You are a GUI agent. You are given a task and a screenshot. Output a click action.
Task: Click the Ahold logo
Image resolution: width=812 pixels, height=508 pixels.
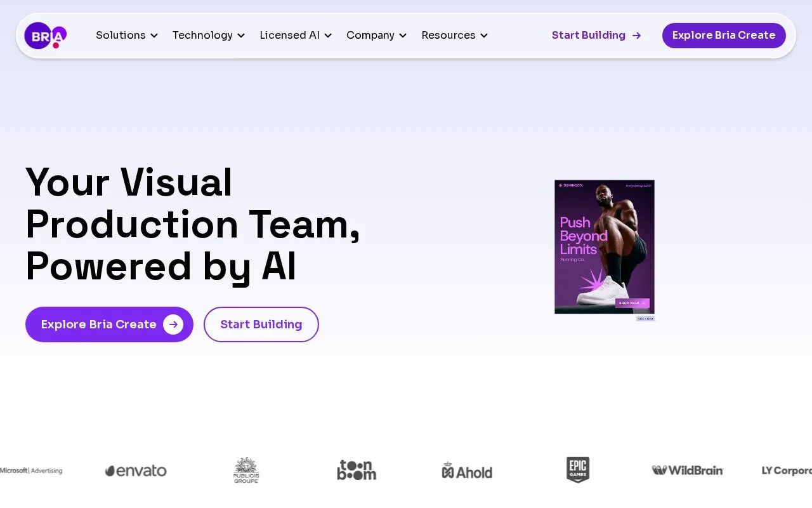tap(467, 471)
